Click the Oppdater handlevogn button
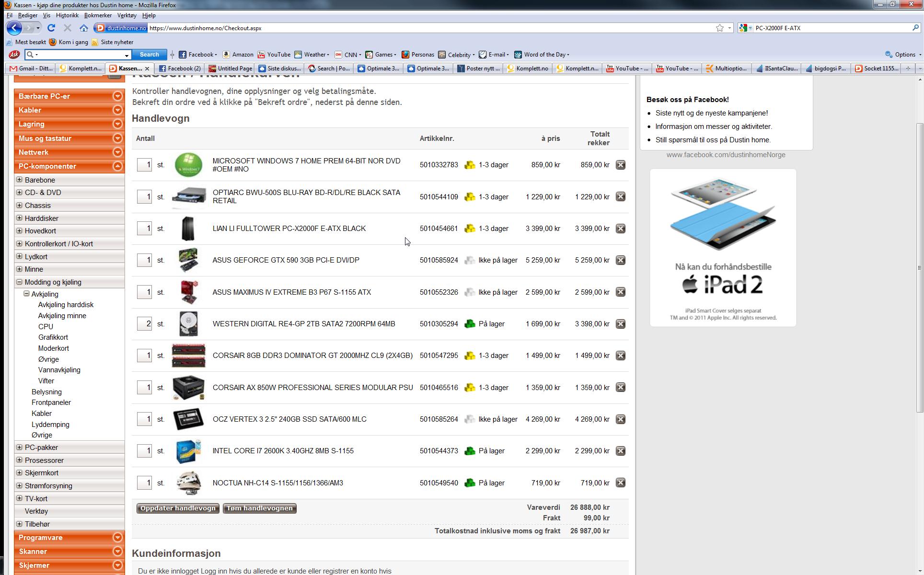This screenshot has width=924, height=575. coord(178,508)
